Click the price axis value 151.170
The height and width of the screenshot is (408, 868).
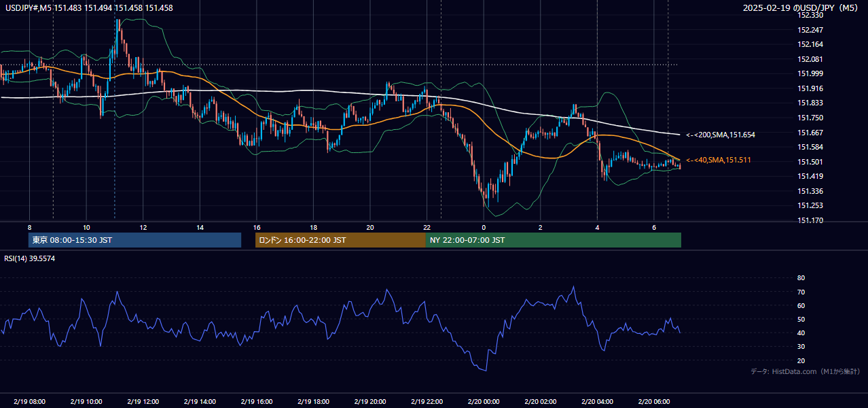click(x=810, y=220)
